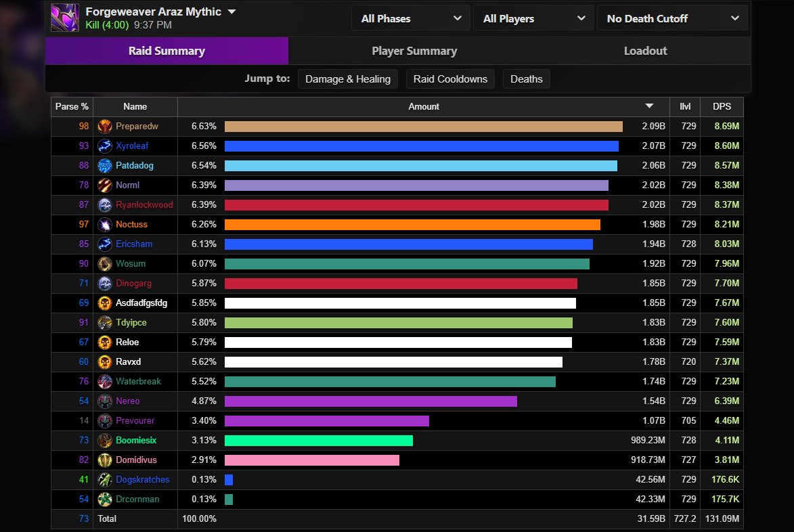The height and width of the screenshot is (532, 794).
Task: Click Drcornman's 175.7K DPS value
Action: pyautogui.click(x=725, y=499)
